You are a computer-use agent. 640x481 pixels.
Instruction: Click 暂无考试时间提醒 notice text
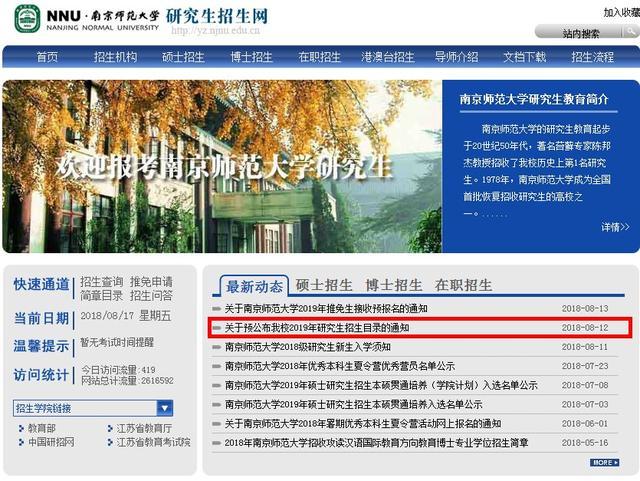117,342
